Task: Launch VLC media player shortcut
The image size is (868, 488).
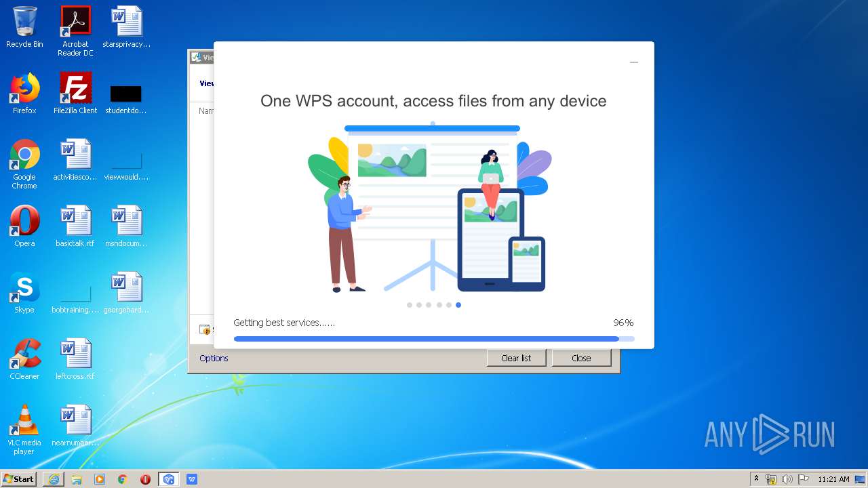Action: tap(24, 430)
